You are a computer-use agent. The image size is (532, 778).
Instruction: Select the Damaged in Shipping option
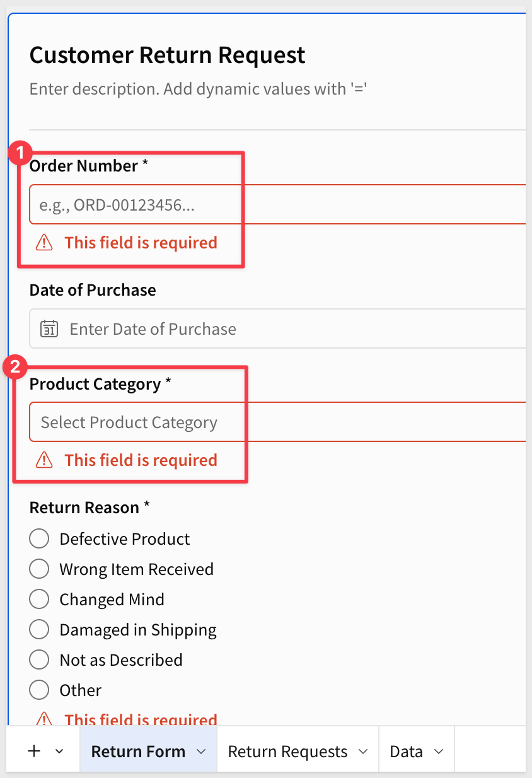[x=39, y=630]
